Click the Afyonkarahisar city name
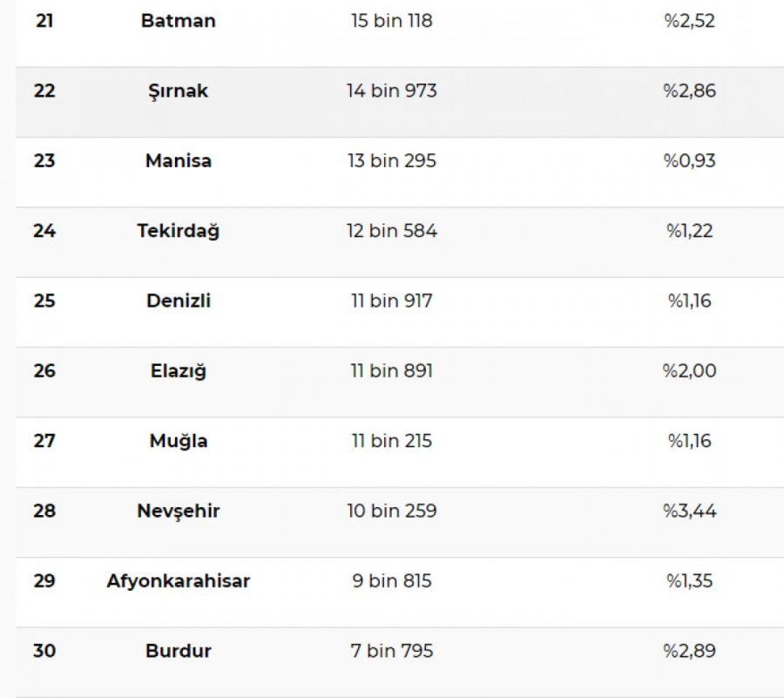This screenshot has height=698, width=784. (x=178, y=580)
